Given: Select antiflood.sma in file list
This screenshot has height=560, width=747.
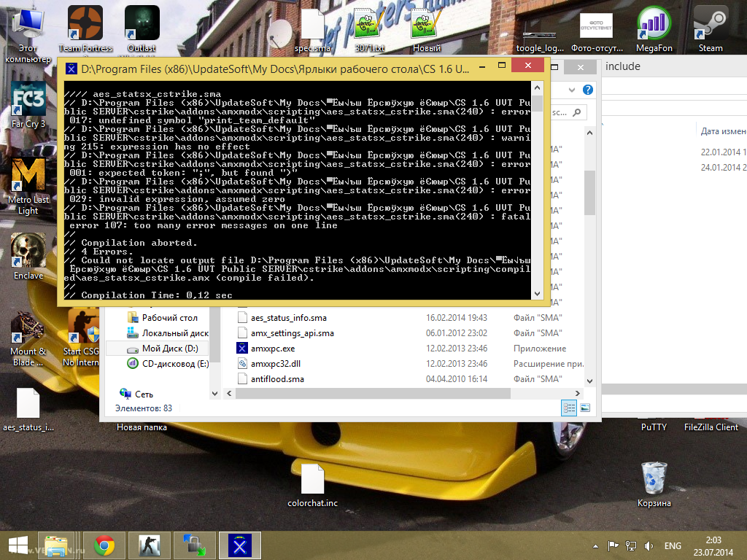Looking at the screenshot, I should pos(271,378).
